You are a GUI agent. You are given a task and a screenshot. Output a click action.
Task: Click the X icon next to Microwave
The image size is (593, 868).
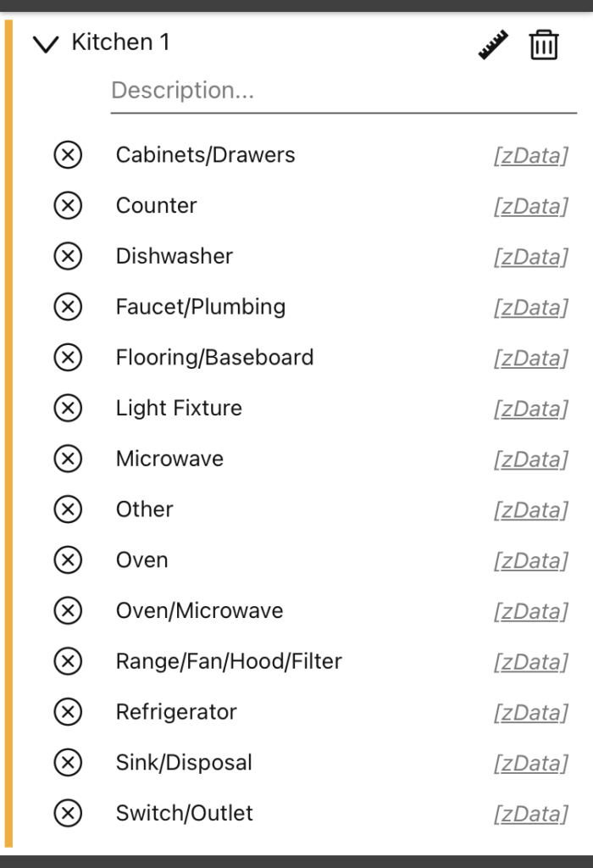point(68,459)
